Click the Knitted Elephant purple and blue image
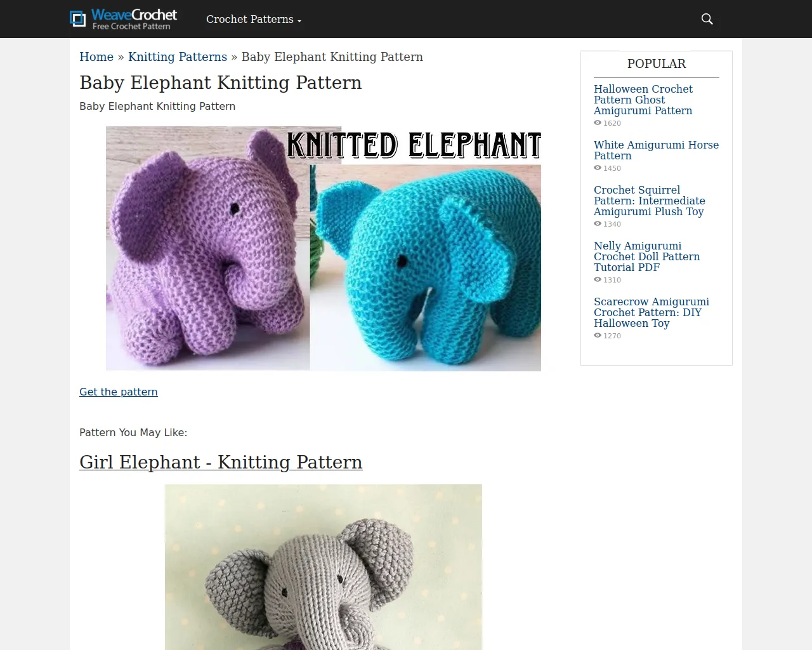Image resolution: width=812 pixels, height=650 pixels. pos(324,249)
